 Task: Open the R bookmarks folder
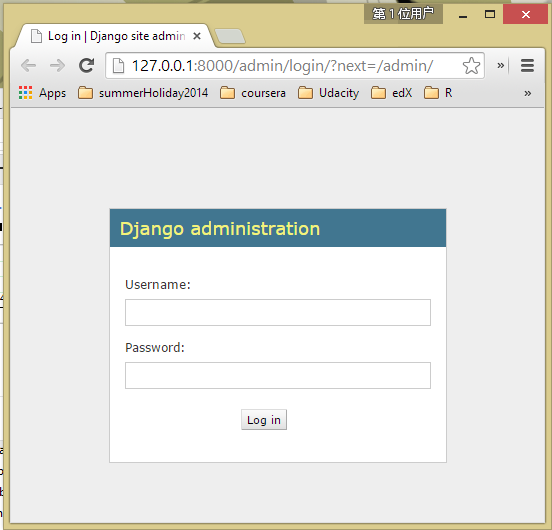tap(438, 93)
